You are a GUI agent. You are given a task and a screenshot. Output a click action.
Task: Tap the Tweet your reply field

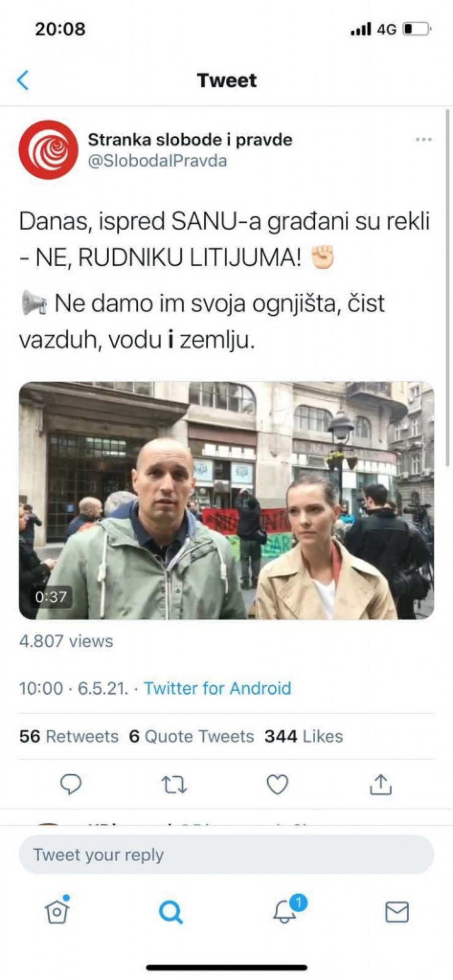(x=226, y=854)
